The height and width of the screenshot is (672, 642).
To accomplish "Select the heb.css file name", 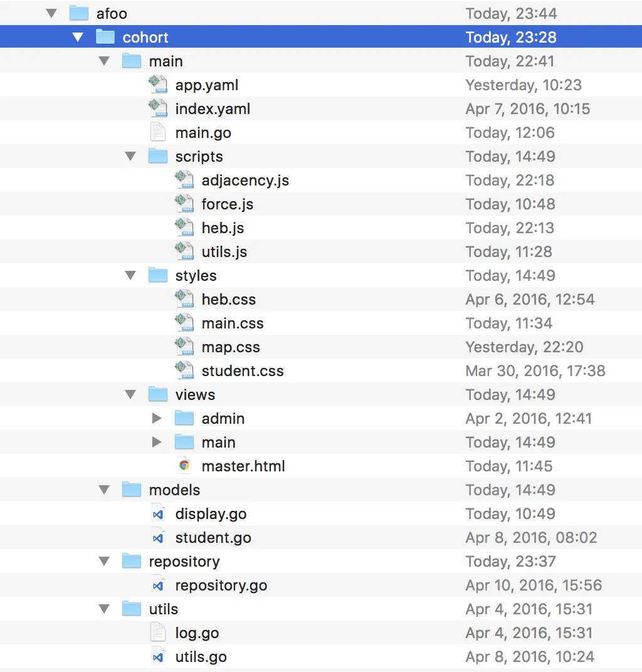I will 228,300.
